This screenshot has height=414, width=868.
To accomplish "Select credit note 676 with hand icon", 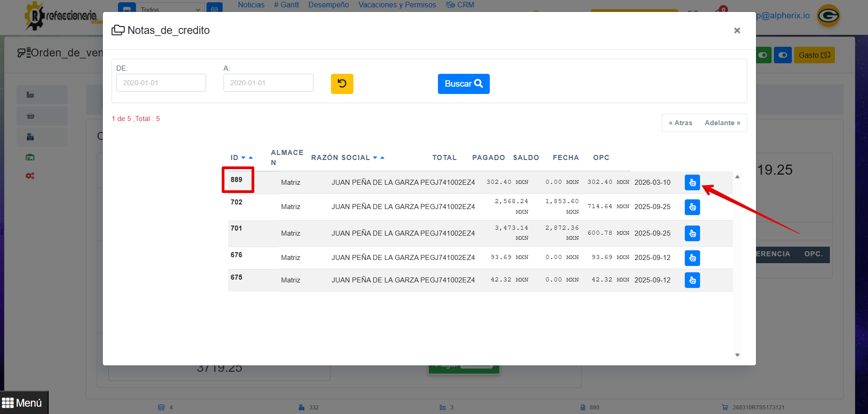I will [x=692, y=258].
